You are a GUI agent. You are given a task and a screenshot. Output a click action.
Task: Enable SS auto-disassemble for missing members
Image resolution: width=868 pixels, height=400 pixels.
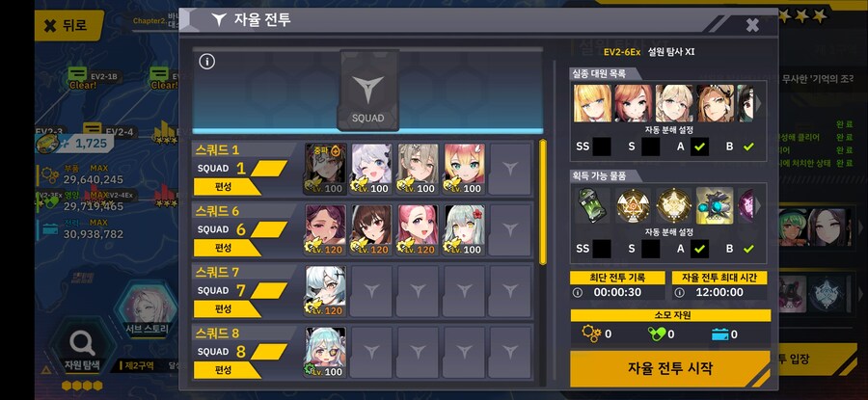(602, 147)
